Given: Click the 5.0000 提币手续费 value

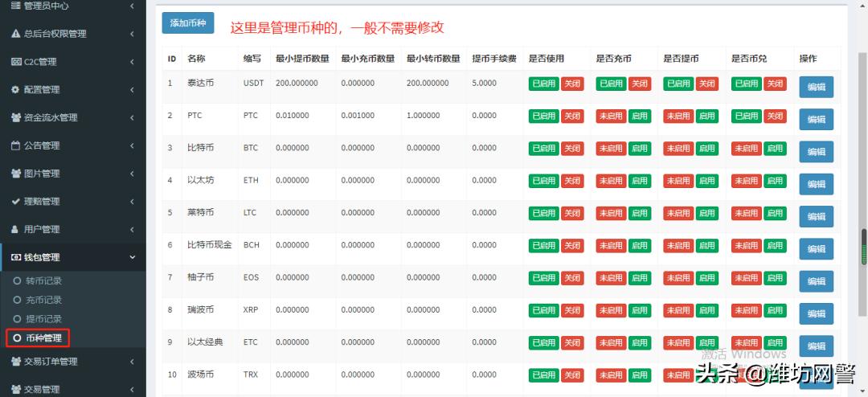Looking at the screenshot, I should click(x=485, y=83).
